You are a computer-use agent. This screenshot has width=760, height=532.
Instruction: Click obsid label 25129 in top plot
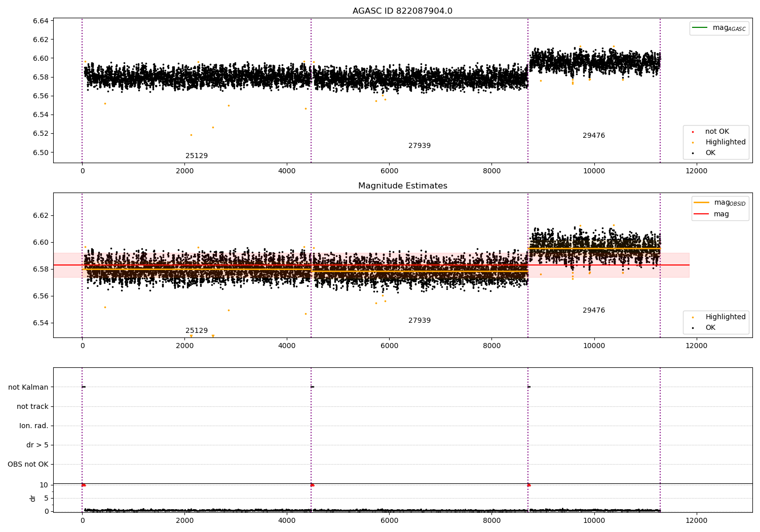[197, 156]
